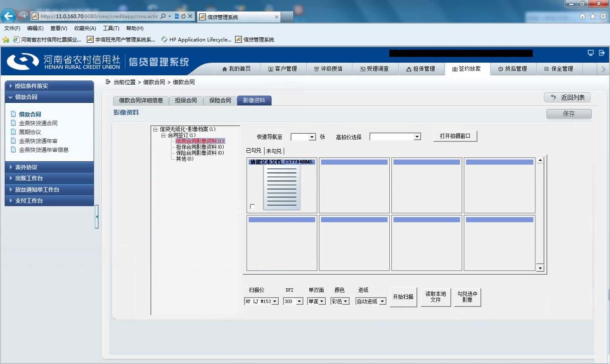The height and width of the screenshot is (364, 610).
Task: Open bookmark 宇信班克用户管理系统
Action: [x=121, y=39]
